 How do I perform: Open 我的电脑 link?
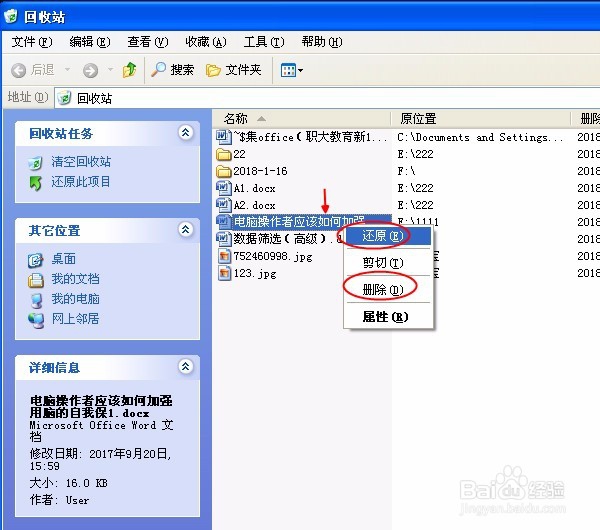(x=75, y=298)
